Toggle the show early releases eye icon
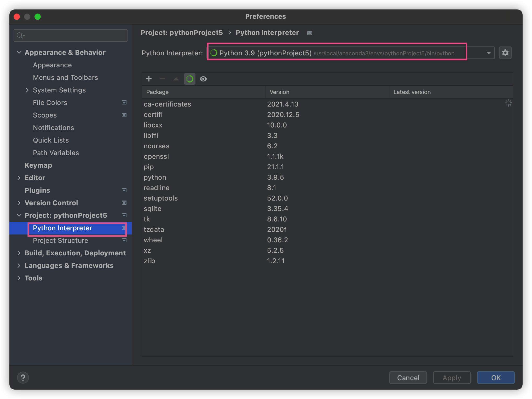This screenshot has height=399, width=532. pyautogui.click(x=203, y=79)
